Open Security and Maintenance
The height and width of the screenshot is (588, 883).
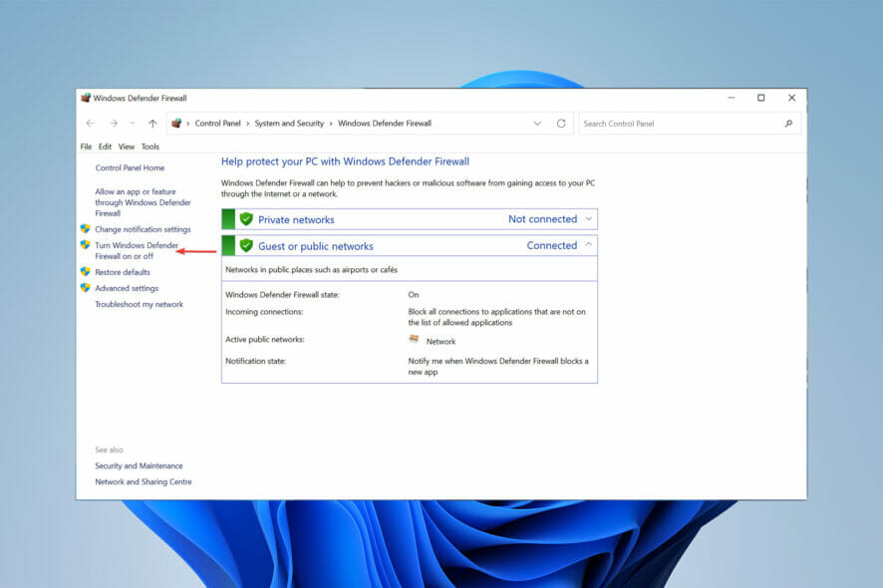click(x=139, y=465)
